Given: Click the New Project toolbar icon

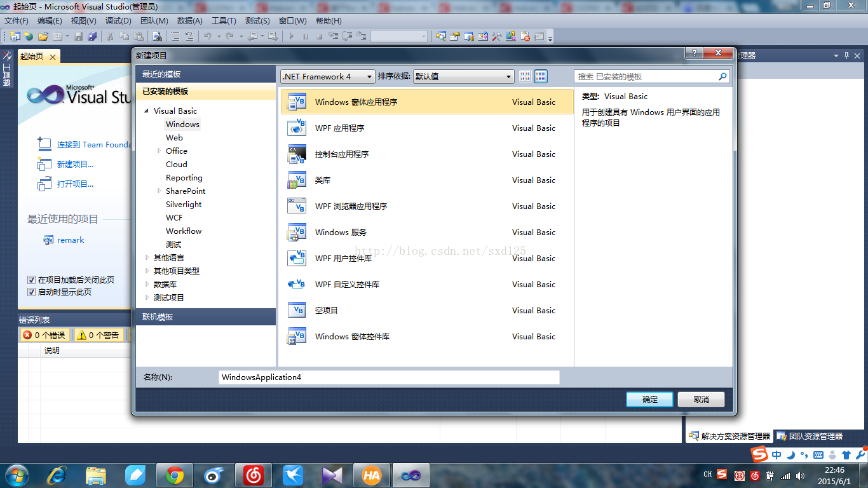Looking at the screenshot, I should pyautogui.click(x=16, y=36).
